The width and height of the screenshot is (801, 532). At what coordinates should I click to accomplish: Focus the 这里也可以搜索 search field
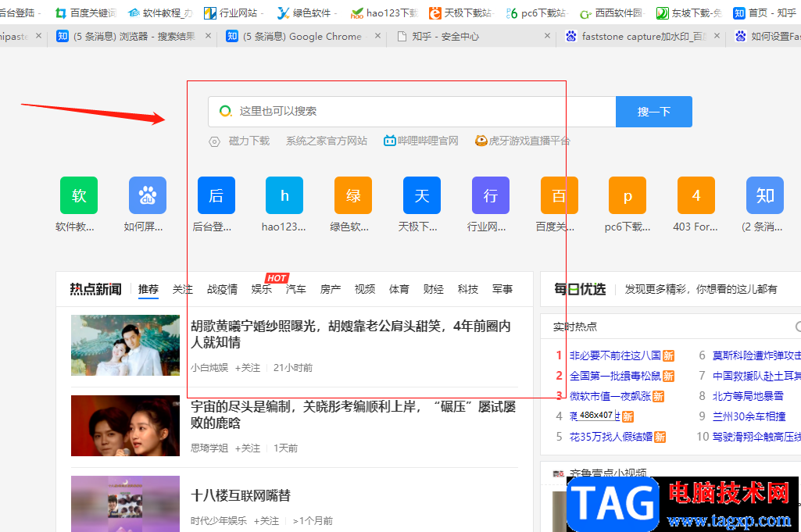[x=412, y=111]
